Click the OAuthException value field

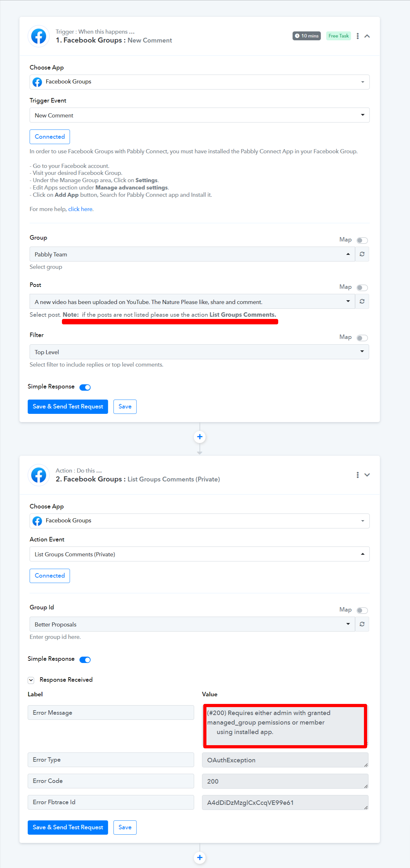[x=285, y=760]
